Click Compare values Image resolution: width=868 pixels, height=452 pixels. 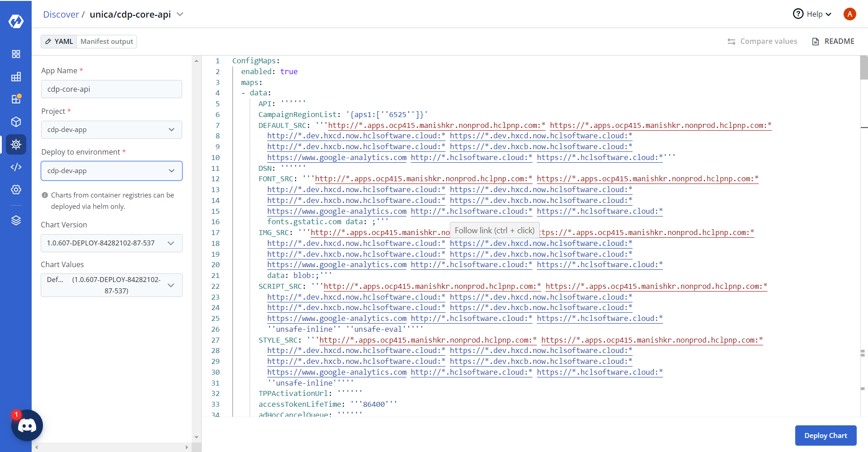click(x=762, y=42)
